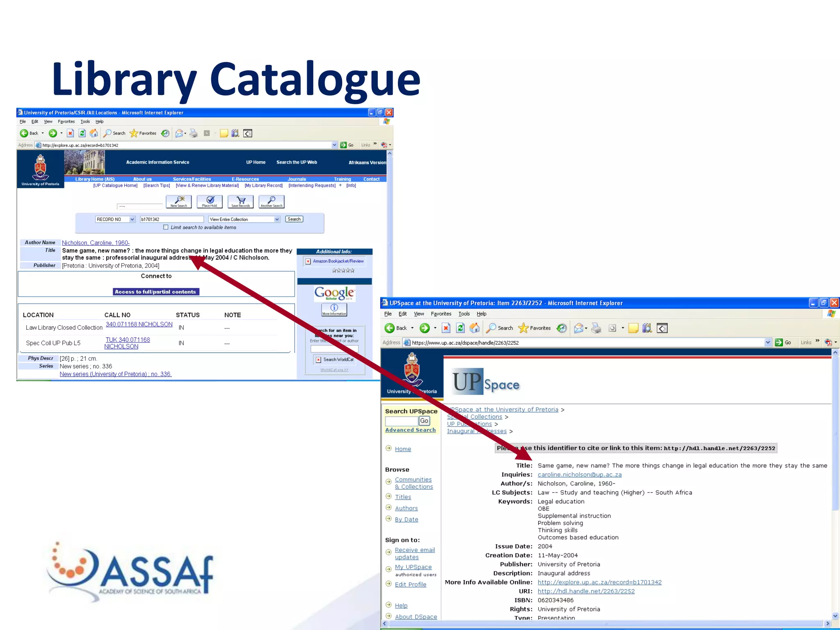Viewport: 840px width, 630px height.
Task: Click the UPSpace logo
Action: 486,382
